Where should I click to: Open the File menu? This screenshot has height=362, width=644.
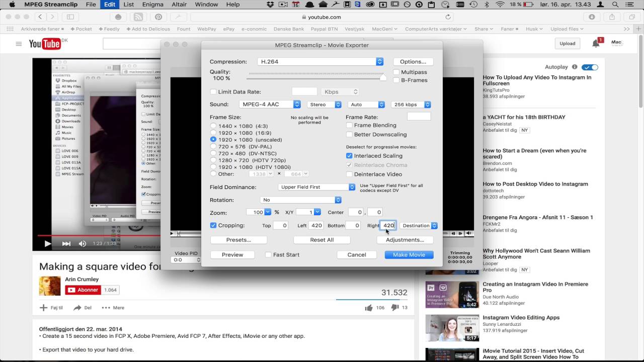coord(91,5)
